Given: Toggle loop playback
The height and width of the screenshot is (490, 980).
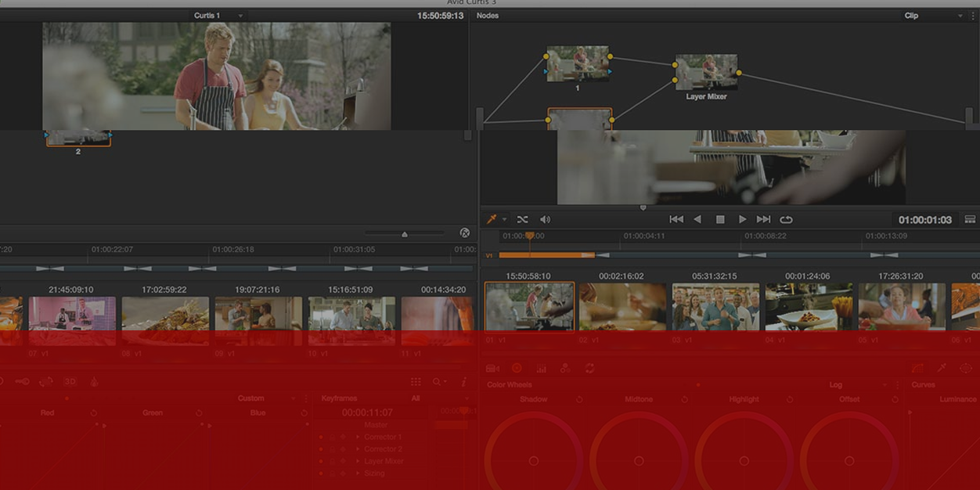Looking at the screenshot, I should [x=786, y=219].
